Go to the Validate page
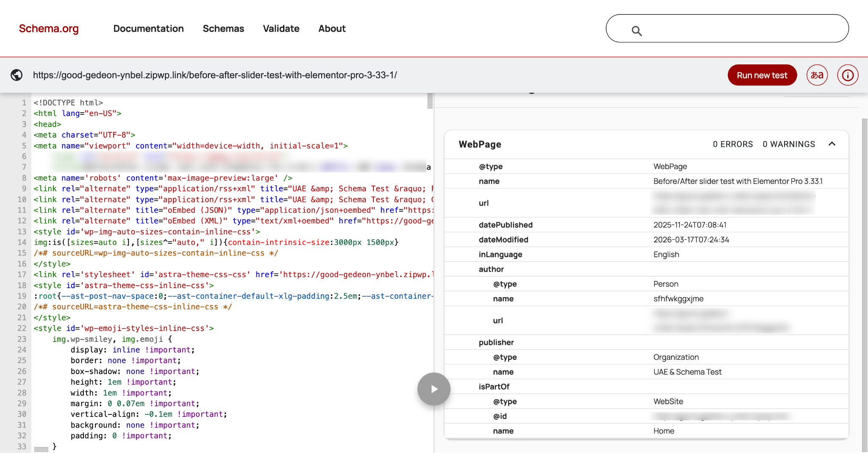868x453 pixels. (x=281, y=28)
